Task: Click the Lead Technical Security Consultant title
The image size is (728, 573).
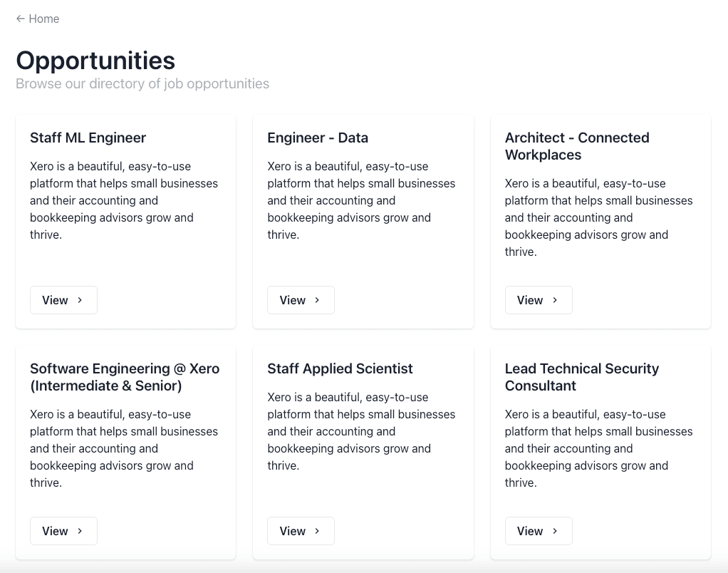Action: point(581,377)
